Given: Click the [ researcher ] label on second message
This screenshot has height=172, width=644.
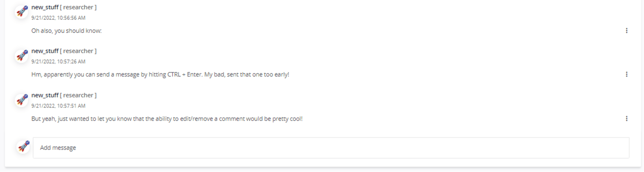Looking at the screenshot, I should pyautogui.click(x=78, y=51).
